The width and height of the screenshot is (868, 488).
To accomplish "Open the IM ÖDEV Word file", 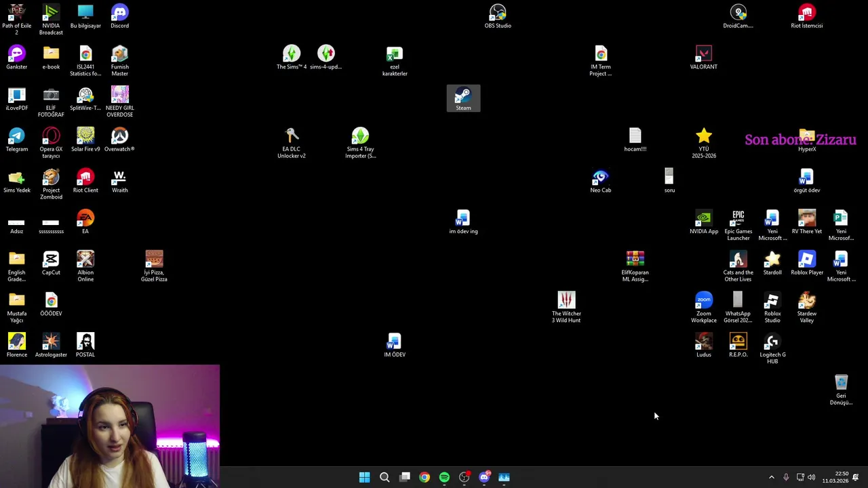I will [x=395, y=346].
